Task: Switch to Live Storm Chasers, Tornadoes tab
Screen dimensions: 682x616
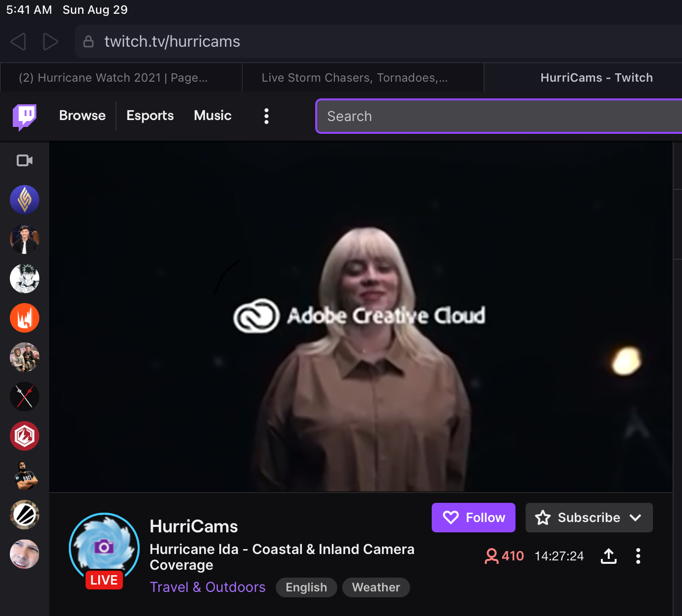Action: point(363,77)
